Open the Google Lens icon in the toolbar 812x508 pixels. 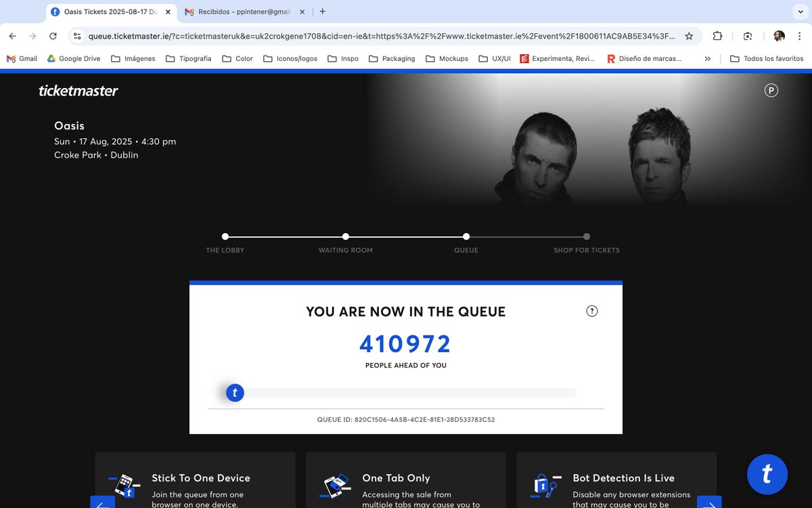pyautogui.click(x=748, y=36)
